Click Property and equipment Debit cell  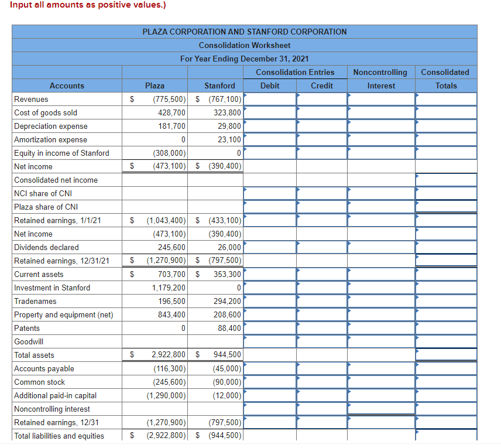pos(270,314)
